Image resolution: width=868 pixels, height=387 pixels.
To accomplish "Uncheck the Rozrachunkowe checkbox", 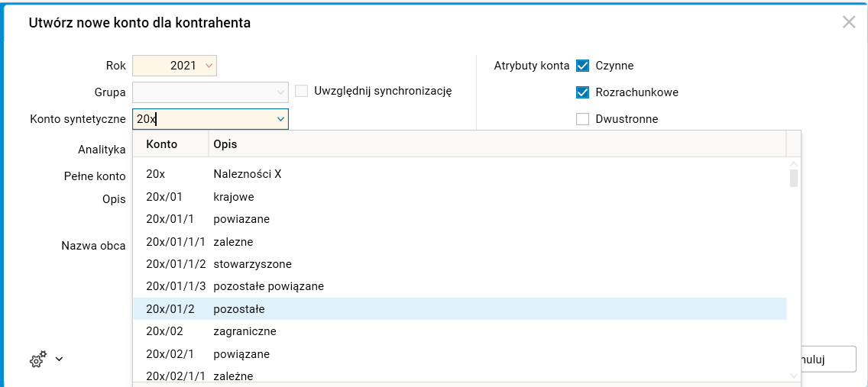I will [583, 92].
